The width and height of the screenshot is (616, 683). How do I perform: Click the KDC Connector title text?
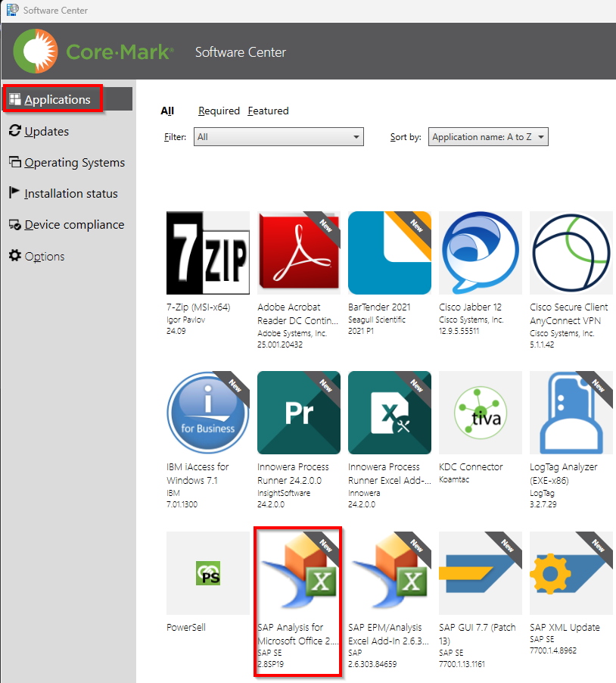click(471, 467)
